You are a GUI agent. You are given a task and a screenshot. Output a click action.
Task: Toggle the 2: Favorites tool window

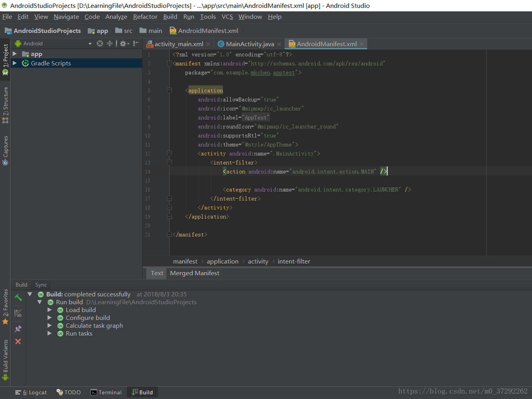(x=5, y=307)
